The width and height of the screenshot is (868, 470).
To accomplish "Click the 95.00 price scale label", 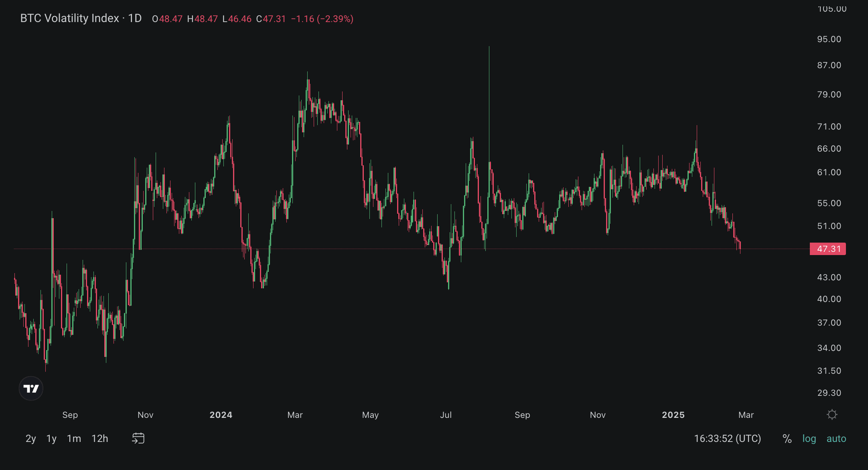I will tap(829, 39).
